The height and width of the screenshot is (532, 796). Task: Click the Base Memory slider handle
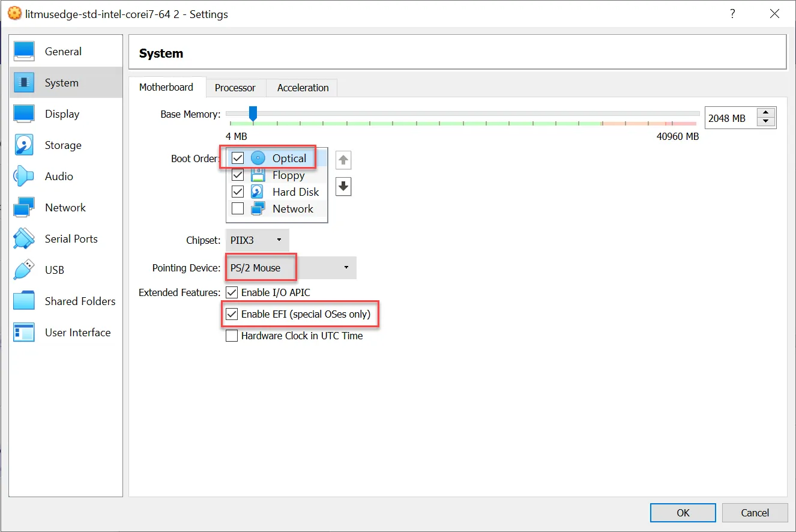coord(253,113)
